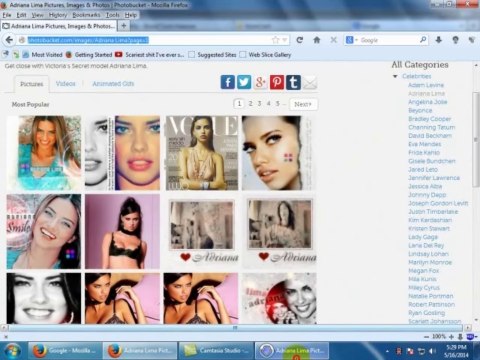Switch to the Videos tab
The height and width of the screenshot is (360, 480).
(x=66, y=83)
